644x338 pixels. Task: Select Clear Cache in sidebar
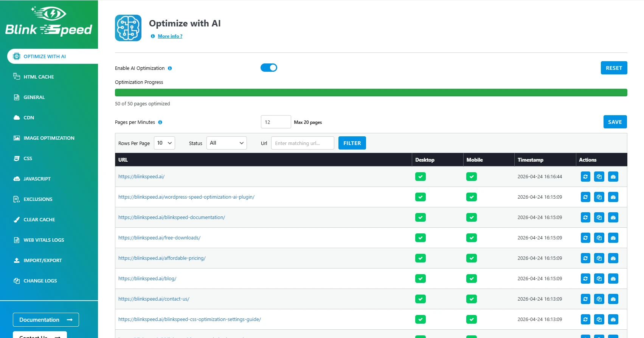pos(39,219)
